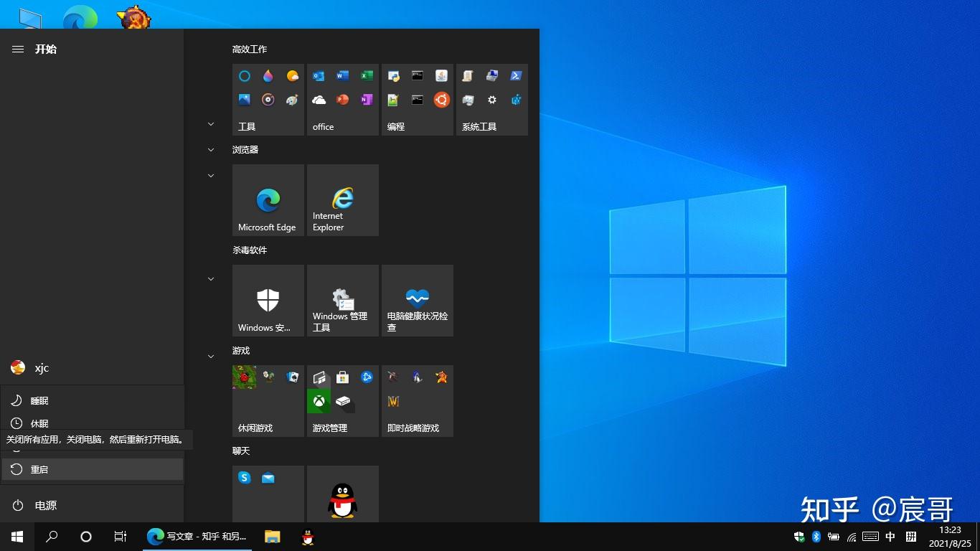Image resolution: width=980 pixels, height=551 pixels.
Task: Click the 杀毒软件 group heading
Action: 250,250
